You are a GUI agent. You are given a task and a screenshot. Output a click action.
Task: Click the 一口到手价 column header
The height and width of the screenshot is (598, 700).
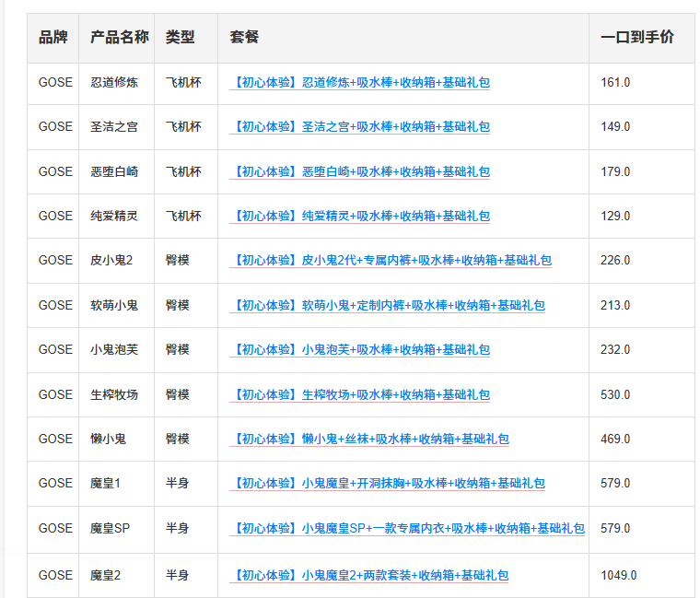[x=636, y=38]
